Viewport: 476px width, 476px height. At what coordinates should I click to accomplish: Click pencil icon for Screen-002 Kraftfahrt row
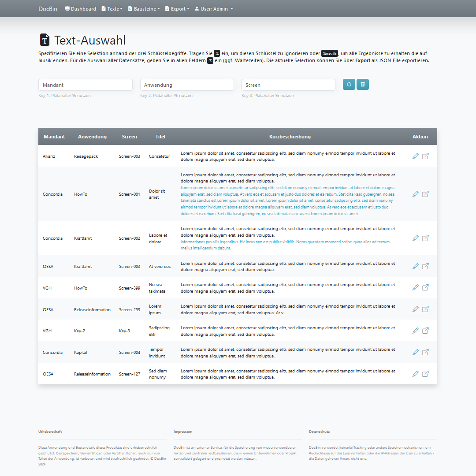415,238
